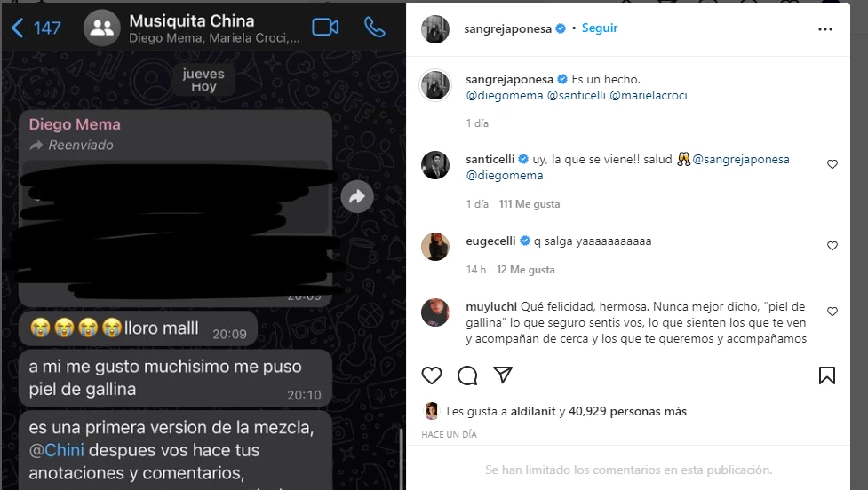
Task: Share the post via the paper plane icon
Action: coord(503,375)
